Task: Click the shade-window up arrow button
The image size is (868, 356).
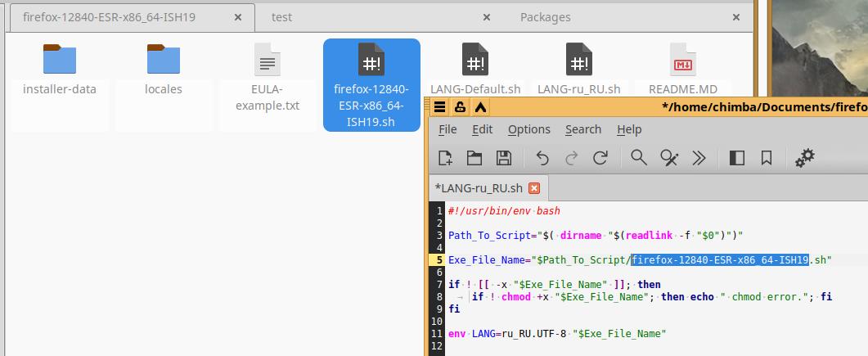Action: (x=480, y=107)
